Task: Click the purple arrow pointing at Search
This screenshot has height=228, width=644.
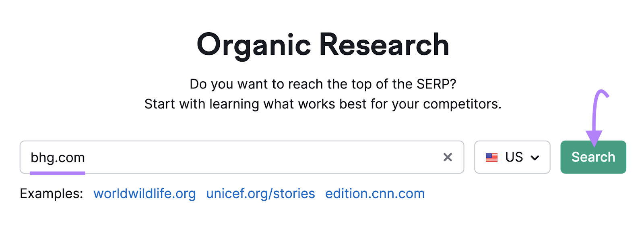Action: [595, 117]
